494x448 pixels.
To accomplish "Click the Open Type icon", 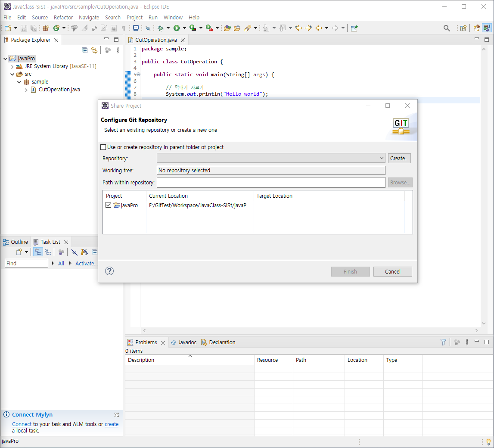I will point(227,28).
